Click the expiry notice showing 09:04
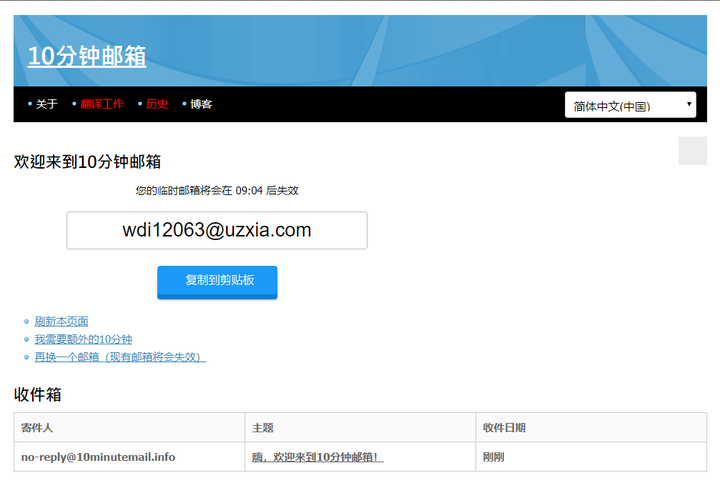Image resolution: width=720 pixels, height=483 pixels. tap(217, 191)
